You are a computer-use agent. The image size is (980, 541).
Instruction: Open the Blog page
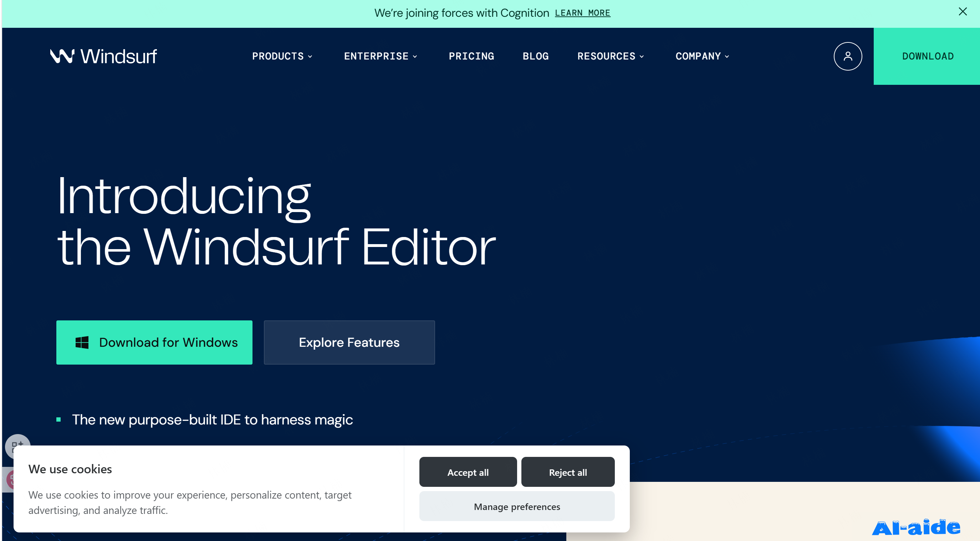pyautogui.click(x=536, y=56)
